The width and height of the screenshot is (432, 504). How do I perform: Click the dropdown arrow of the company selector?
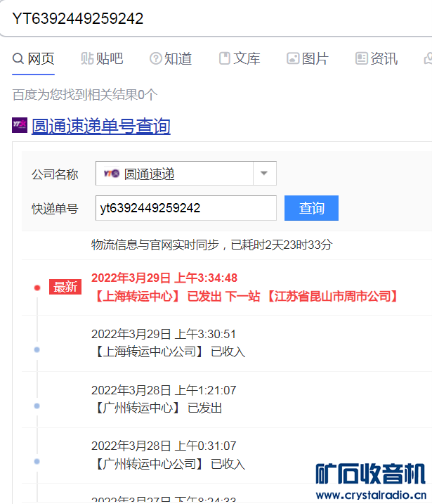[x=264, y=174]
